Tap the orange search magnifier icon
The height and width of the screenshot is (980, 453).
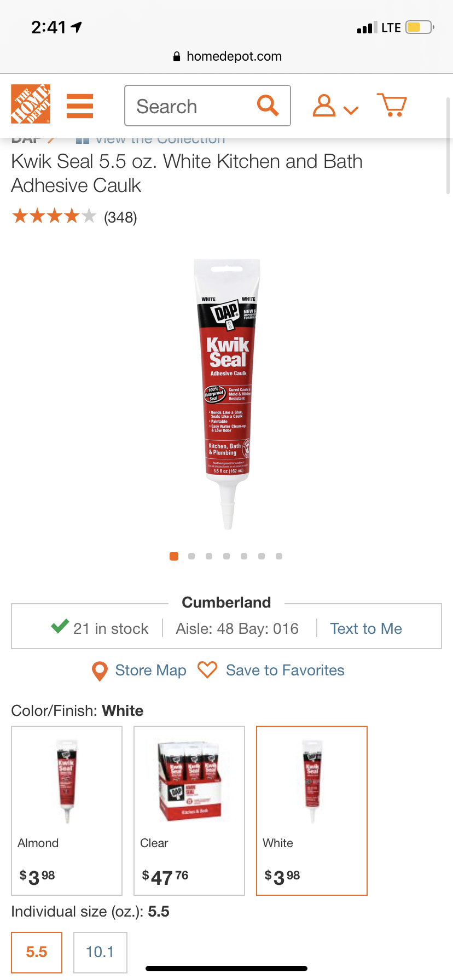268,105
